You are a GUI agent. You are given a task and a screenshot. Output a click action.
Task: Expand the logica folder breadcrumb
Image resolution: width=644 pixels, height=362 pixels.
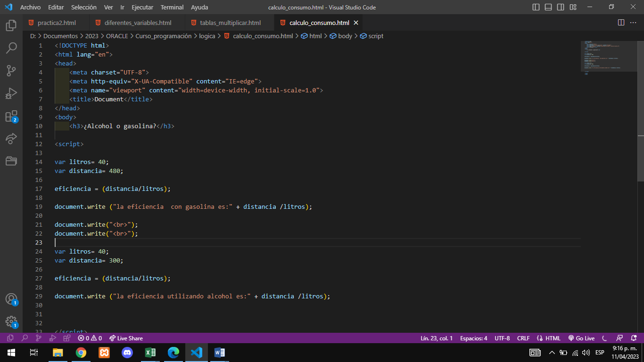tap(207, 36)
